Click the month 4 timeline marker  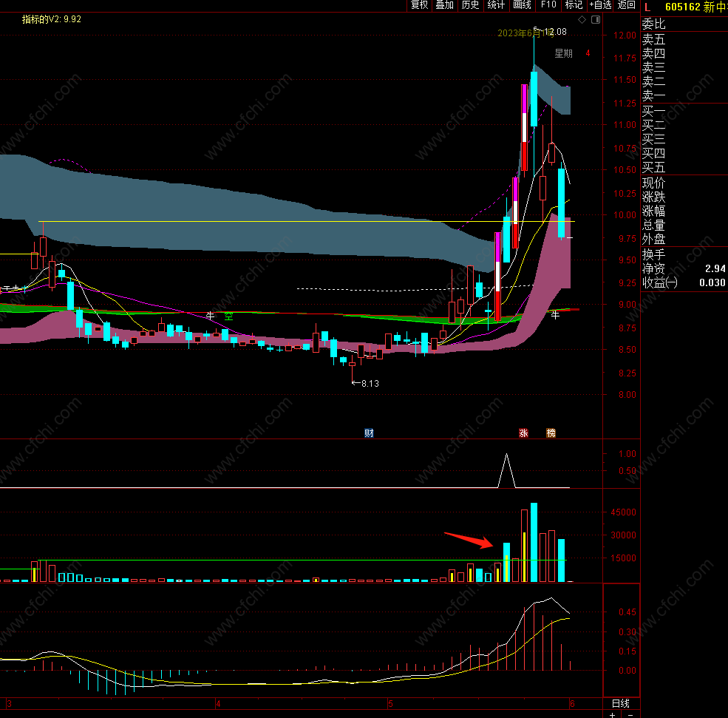pyautogui.click(x=218, y=704)
